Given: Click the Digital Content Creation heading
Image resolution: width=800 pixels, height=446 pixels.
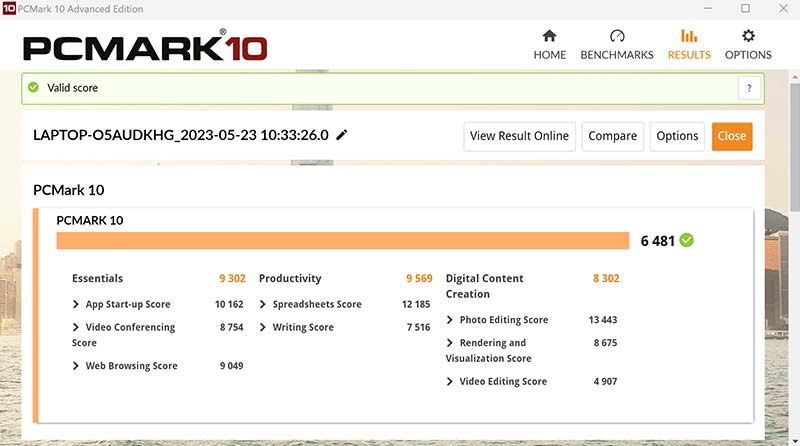Looking at the screenshot, I should click(x=484, y=286).
